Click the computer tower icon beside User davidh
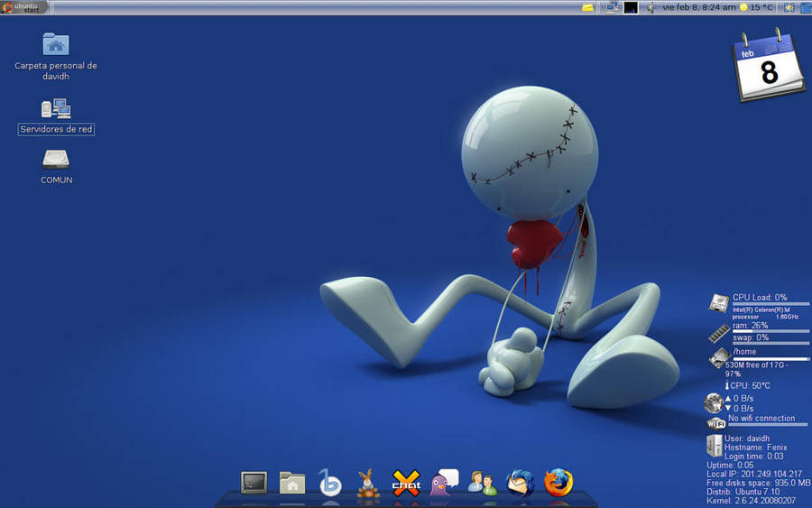 (715, 446)
